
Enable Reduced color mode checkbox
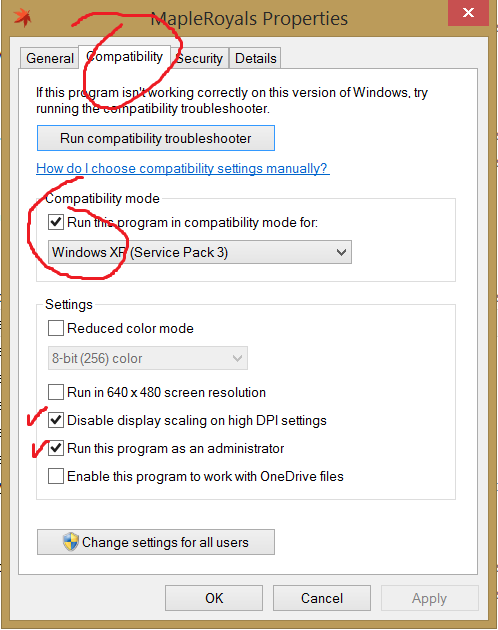[56, 328]
